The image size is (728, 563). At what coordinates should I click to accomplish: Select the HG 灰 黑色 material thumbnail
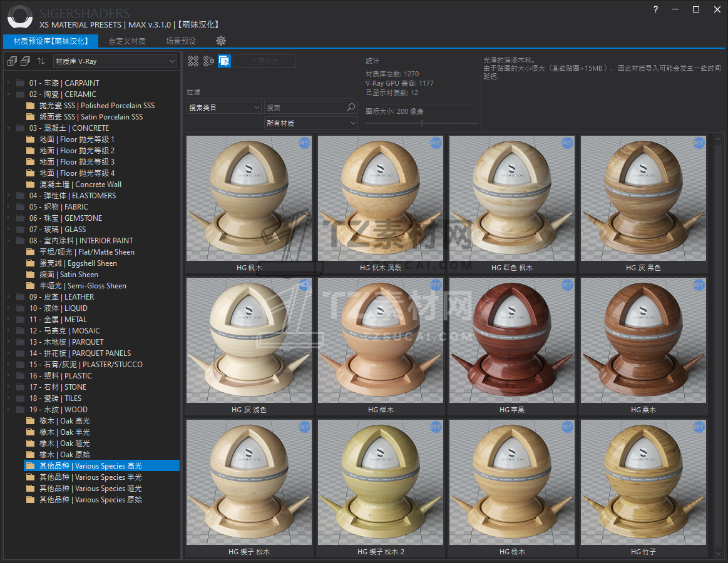(x=643, y=198)
